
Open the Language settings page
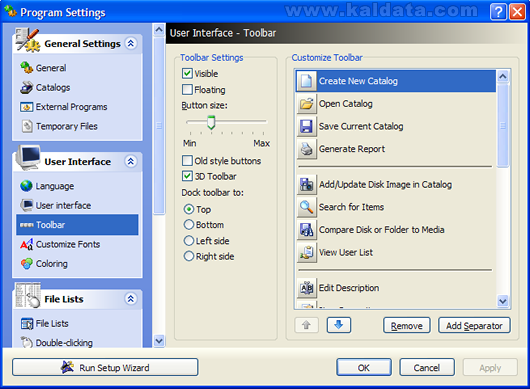click(55, 186)
